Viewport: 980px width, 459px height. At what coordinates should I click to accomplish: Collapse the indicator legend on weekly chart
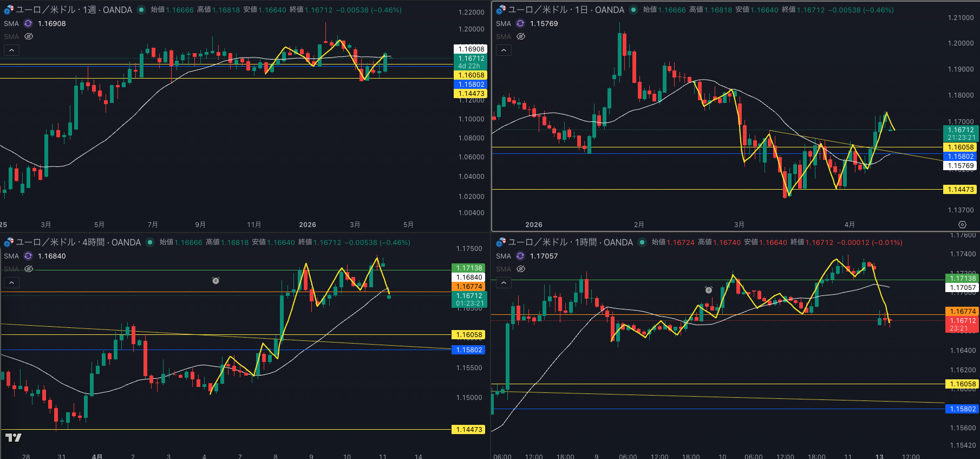[11, 50]
